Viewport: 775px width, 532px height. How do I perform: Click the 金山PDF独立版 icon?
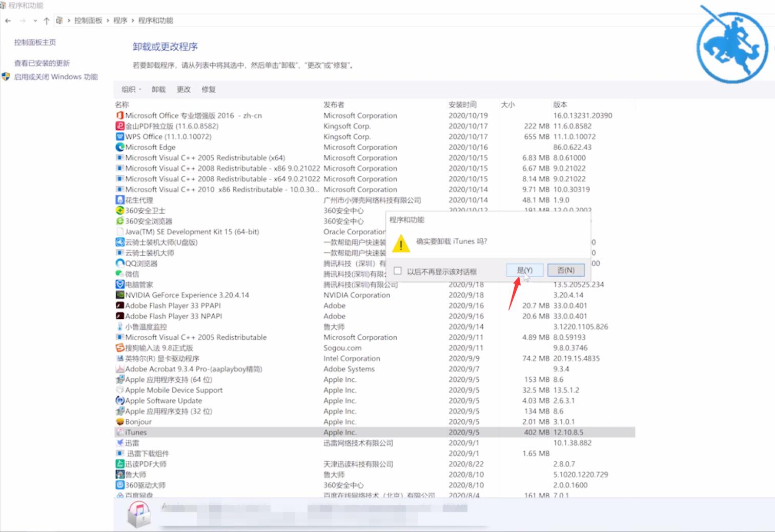(120, 126)
